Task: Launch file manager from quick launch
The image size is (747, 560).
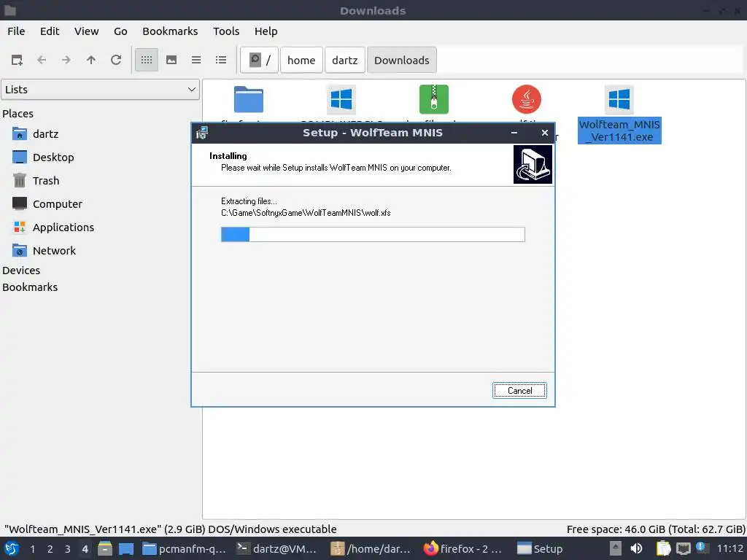Action: pos(105,548)
